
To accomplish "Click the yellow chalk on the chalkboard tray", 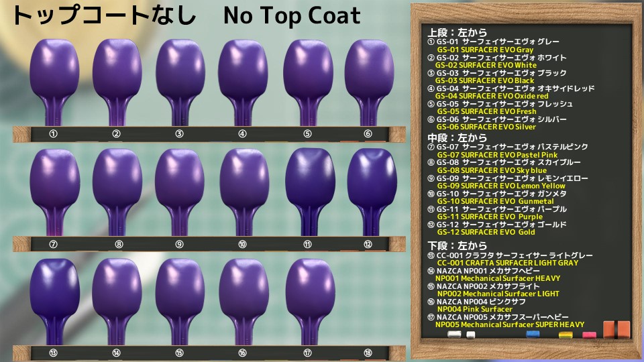I will tap(565, 335).
